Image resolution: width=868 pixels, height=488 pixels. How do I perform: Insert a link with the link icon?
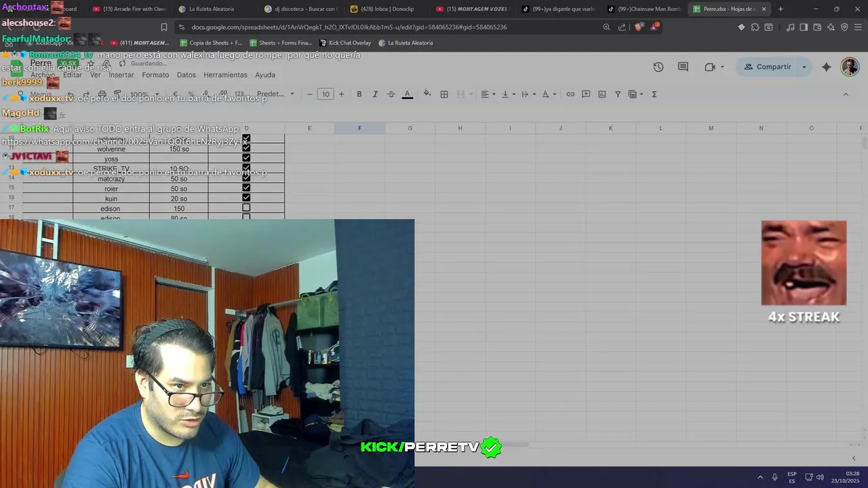click(570, 94)
